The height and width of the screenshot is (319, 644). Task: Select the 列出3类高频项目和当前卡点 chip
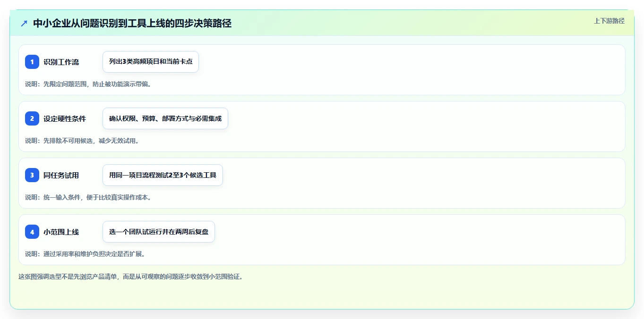[151, 62]
